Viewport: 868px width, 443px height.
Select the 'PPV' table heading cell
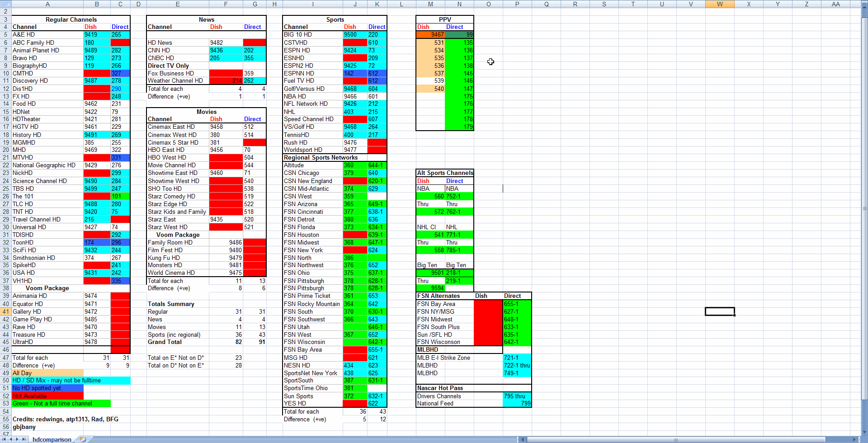[445, 19]
